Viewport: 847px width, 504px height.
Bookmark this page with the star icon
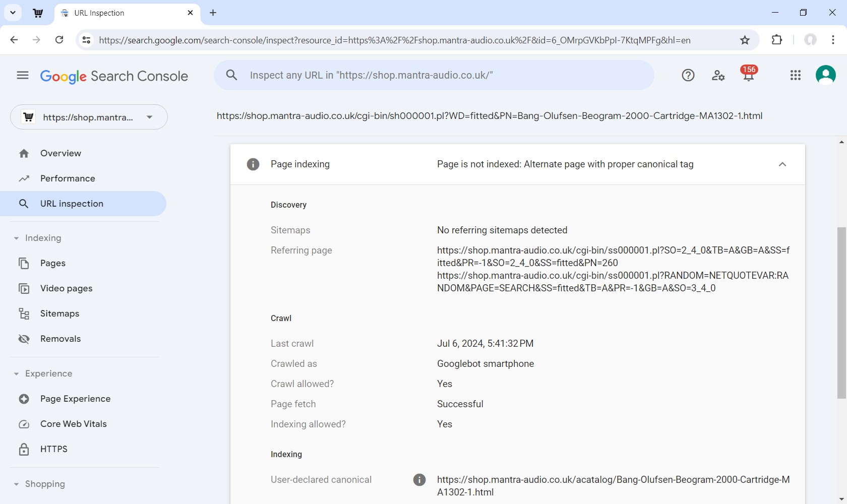[x=745, y=40]
